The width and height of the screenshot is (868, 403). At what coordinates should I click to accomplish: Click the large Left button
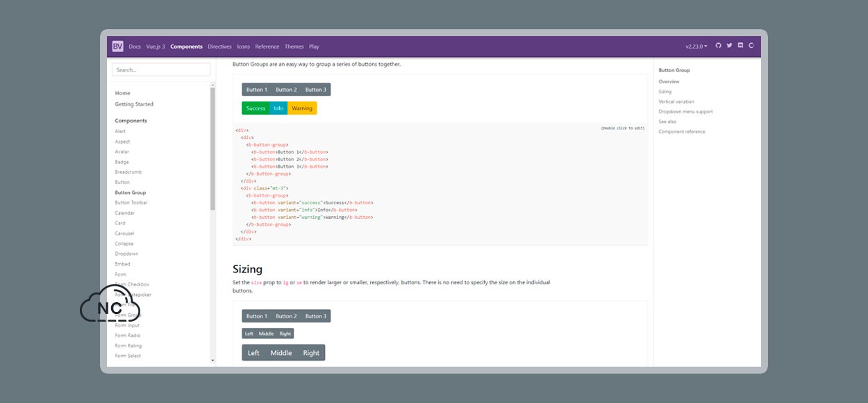[253, 353]
